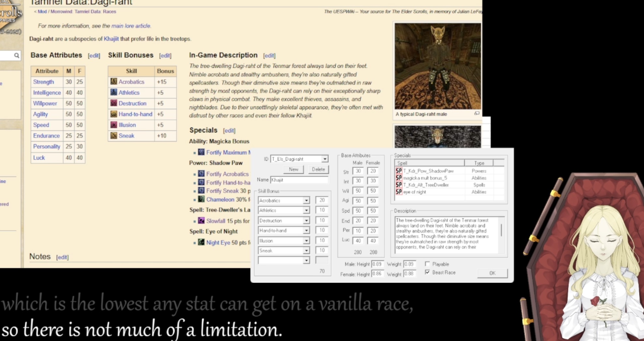The image size is (644, 341).
Task: Click the Fortify Acrobatics effect icon
Action: coord(201,174)
